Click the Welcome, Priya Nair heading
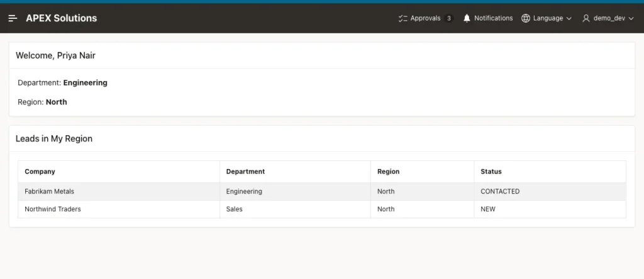644x279 pixels. 55,55
